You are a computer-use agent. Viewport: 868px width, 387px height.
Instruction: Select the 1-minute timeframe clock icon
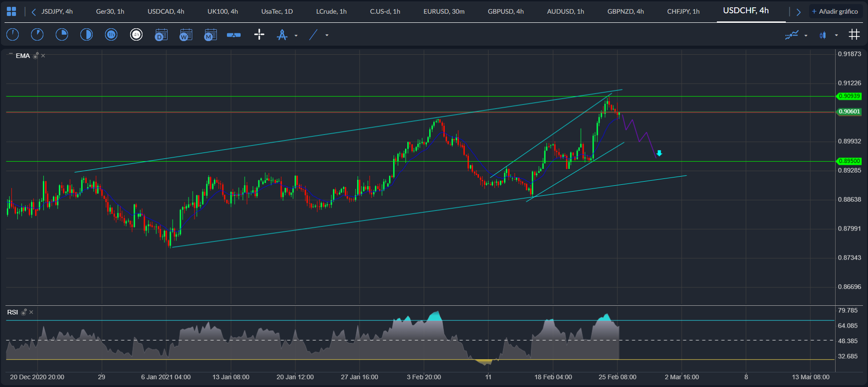13,34
